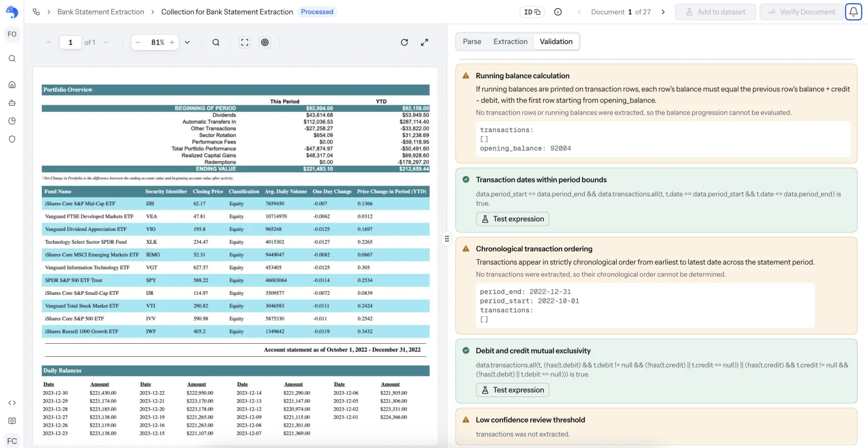Switch to the Extraction tab

(x=510, y=42)
